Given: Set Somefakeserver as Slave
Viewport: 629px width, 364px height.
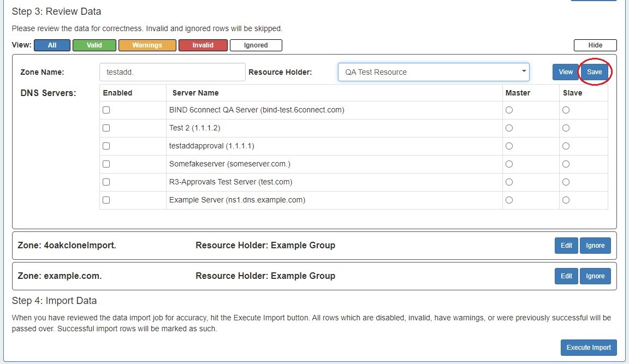Looking at the screenshot, I should click(566, 164).
